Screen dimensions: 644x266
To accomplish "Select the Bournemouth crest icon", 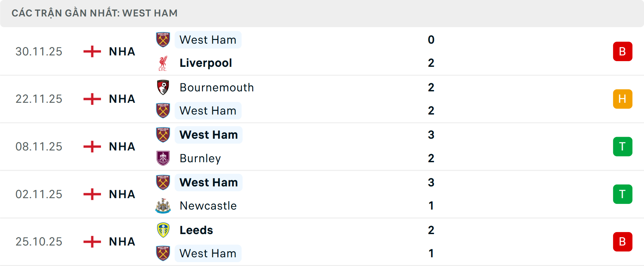I will coord(163,87).
